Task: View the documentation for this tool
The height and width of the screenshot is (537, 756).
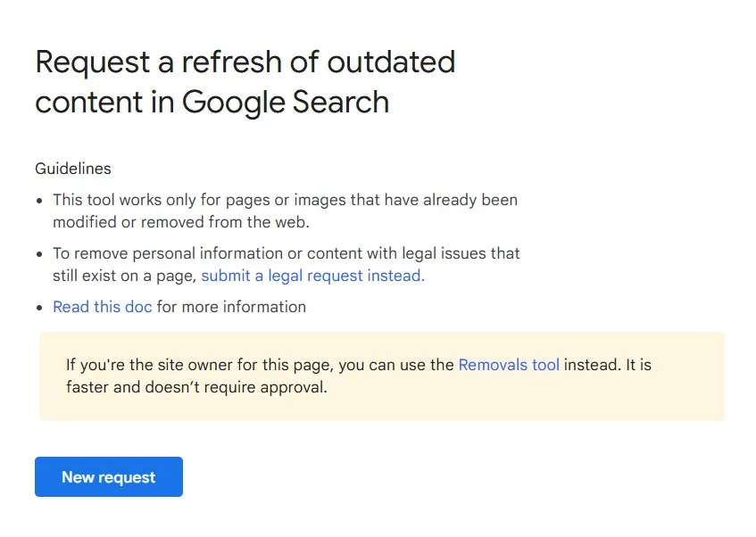Action: (102, 306)
